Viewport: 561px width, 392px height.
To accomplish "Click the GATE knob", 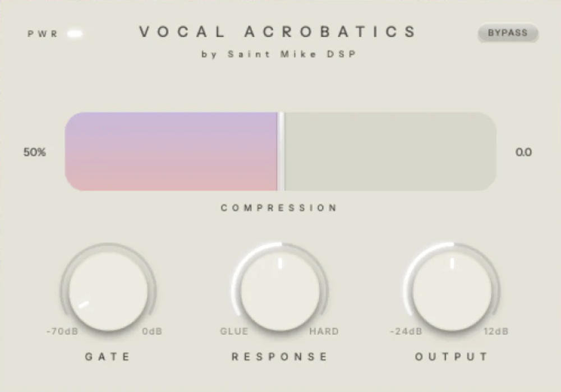I will point(108,290).
